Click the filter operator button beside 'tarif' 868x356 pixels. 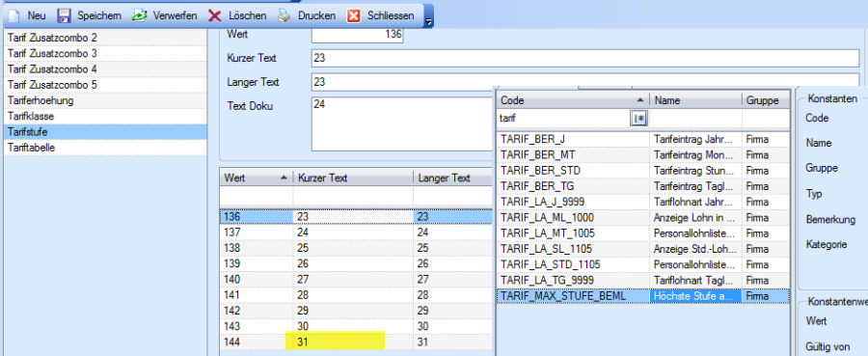(638, 119)
